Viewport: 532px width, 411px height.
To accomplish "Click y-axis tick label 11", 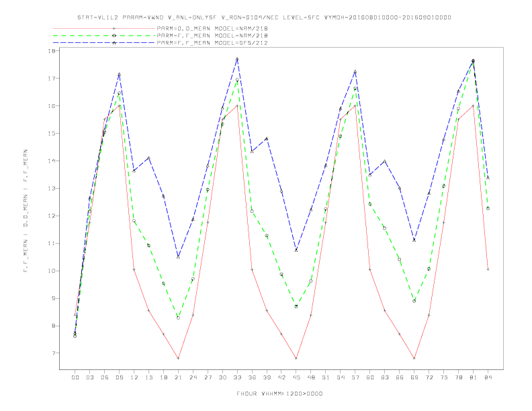I will click(x=52, y=243).
